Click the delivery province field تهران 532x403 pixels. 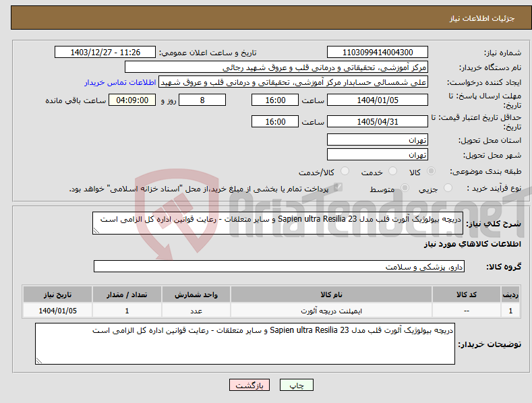378,139
